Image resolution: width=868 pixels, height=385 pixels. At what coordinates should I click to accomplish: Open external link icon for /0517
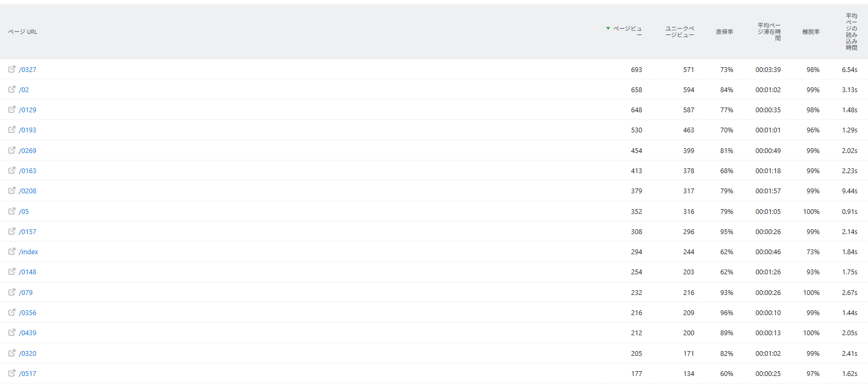click(x=12, y=373)
